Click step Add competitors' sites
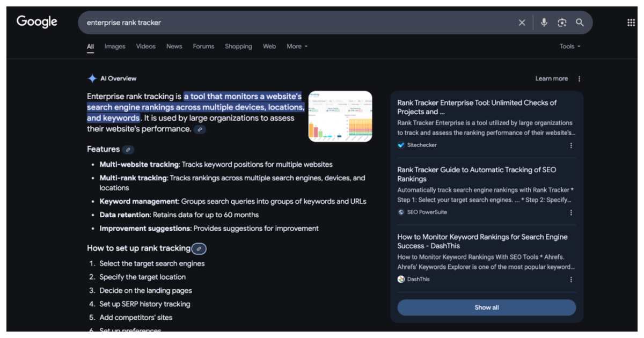This screenshot has width=644, height=338. tap(136, 318)
